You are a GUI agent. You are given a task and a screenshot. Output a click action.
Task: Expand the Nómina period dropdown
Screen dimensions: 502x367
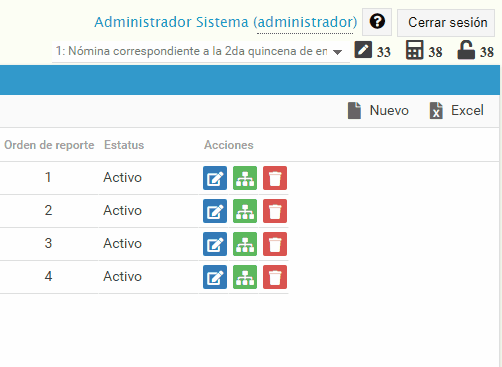[201, 51]
